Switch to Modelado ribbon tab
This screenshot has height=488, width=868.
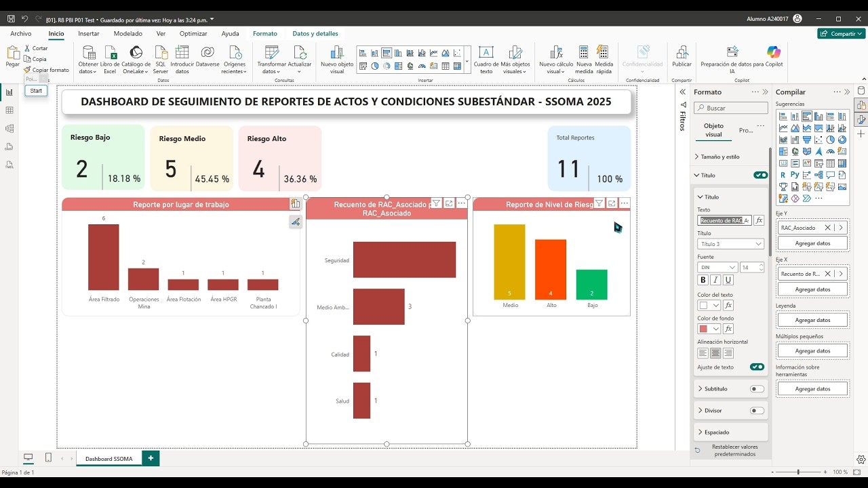coord(127,33)
